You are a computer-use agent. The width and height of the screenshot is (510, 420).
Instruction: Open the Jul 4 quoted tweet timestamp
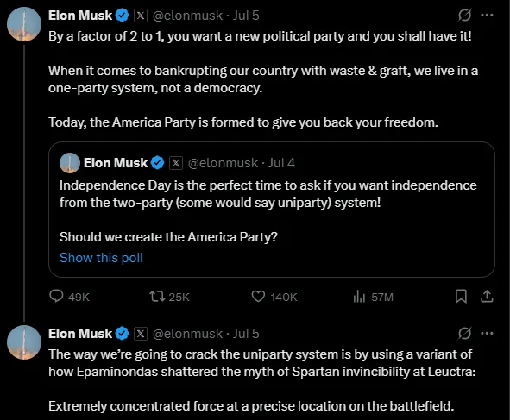pyautogui.click(x=281, y=163)
